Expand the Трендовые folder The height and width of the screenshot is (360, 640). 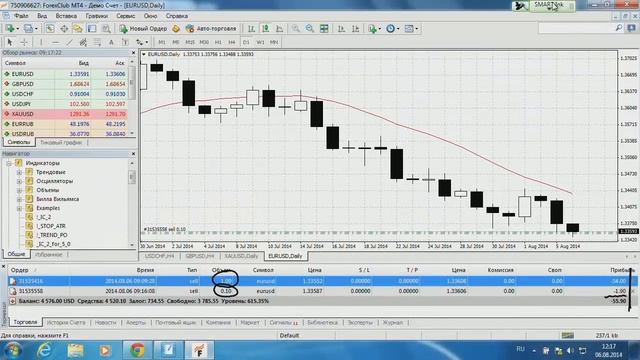pos(19,172)
